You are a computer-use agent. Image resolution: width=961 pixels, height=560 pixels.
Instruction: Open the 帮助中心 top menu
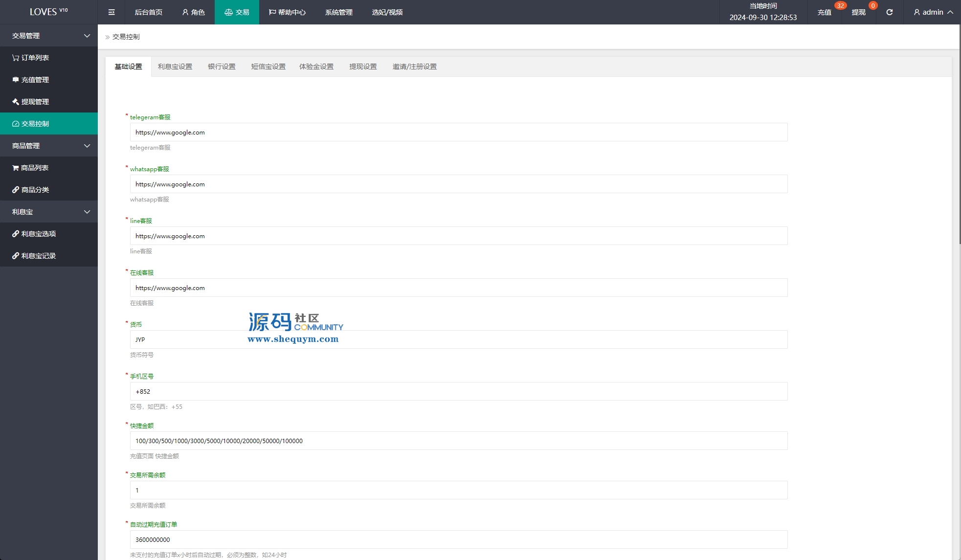point(287,12)
